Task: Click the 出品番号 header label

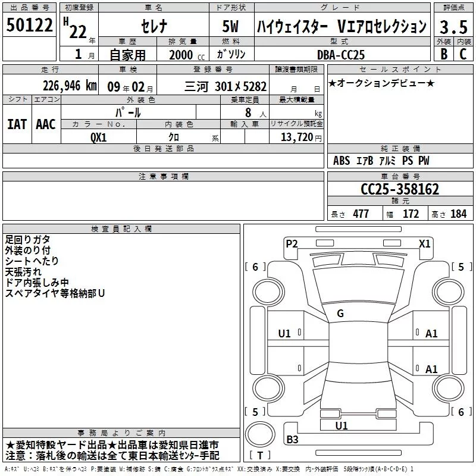Action: tap(29, 8)
